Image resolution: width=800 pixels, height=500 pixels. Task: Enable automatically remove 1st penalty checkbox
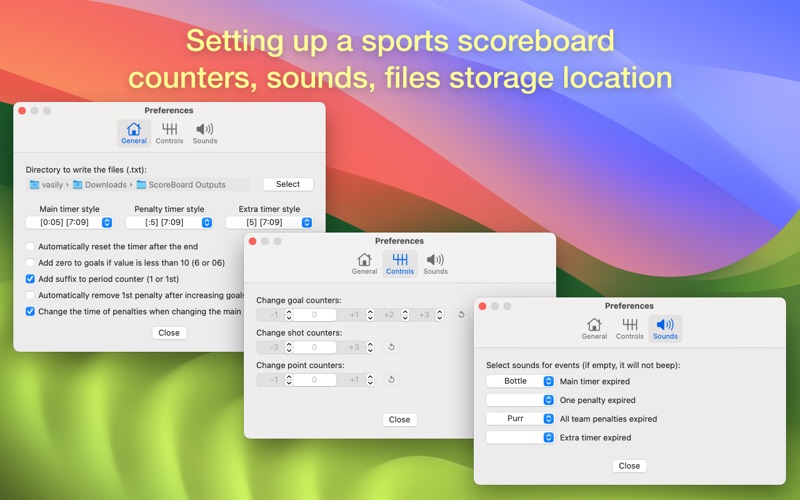click(30, 295)
